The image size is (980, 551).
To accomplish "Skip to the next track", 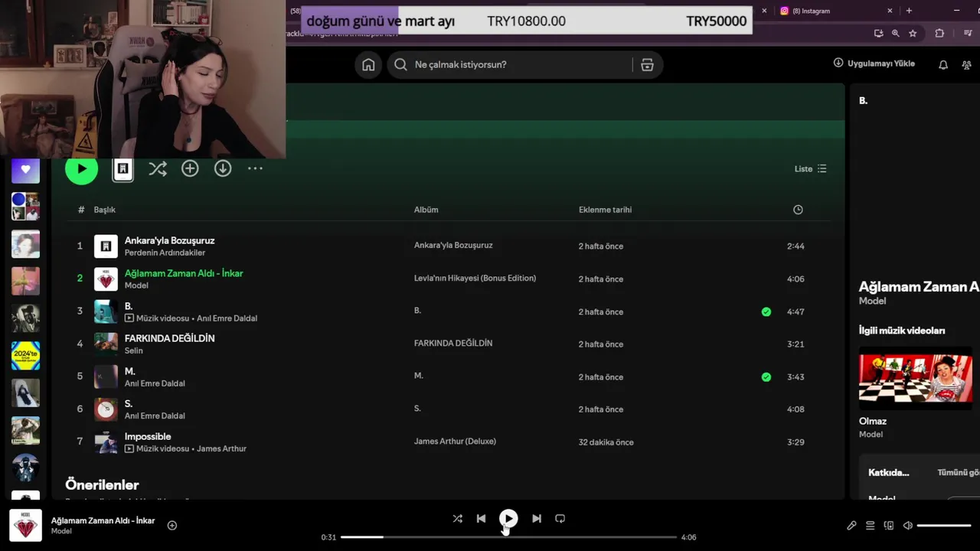I will point(537,518).
